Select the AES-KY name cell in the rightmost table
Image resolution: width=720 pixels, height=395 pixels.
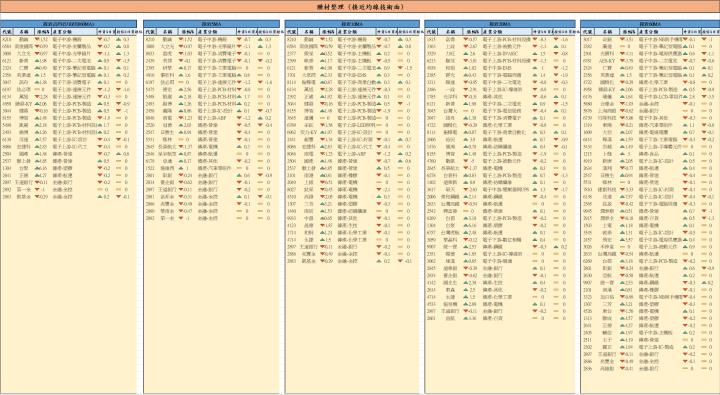coord(608,61)
